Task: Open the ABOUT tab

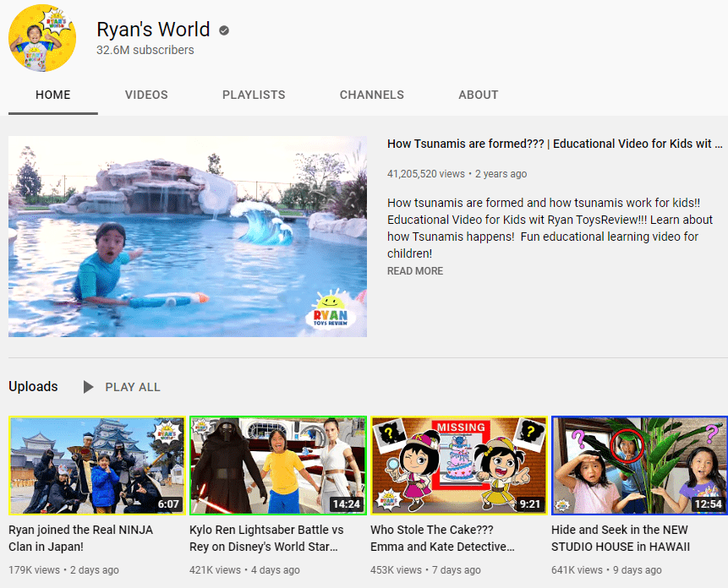Action: [479, 95]
